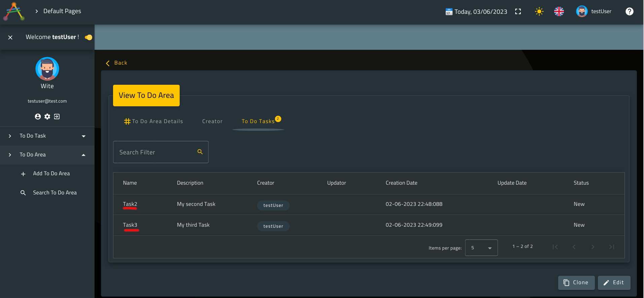Screen dimensions: 644x298
Task: Focus the Search Filter input field
Action: (x=155, y=152)
